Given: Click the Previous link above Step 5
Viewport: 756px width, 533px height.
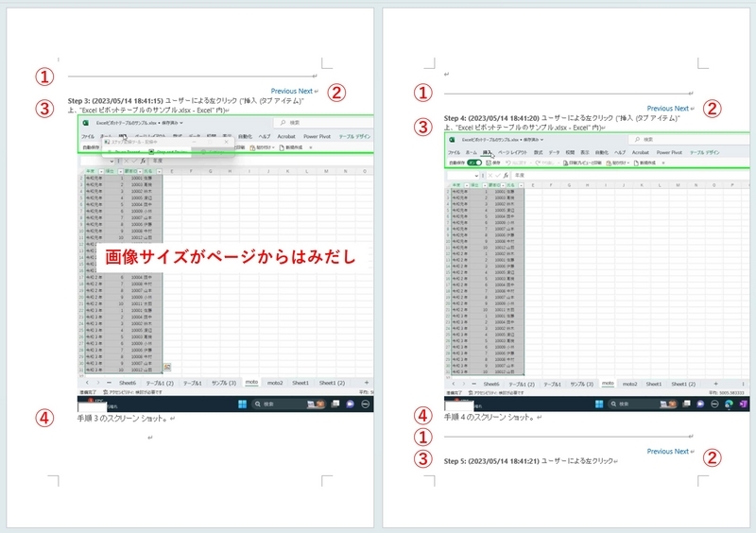Looking at the screenshot, I should [x=660, y=451].
